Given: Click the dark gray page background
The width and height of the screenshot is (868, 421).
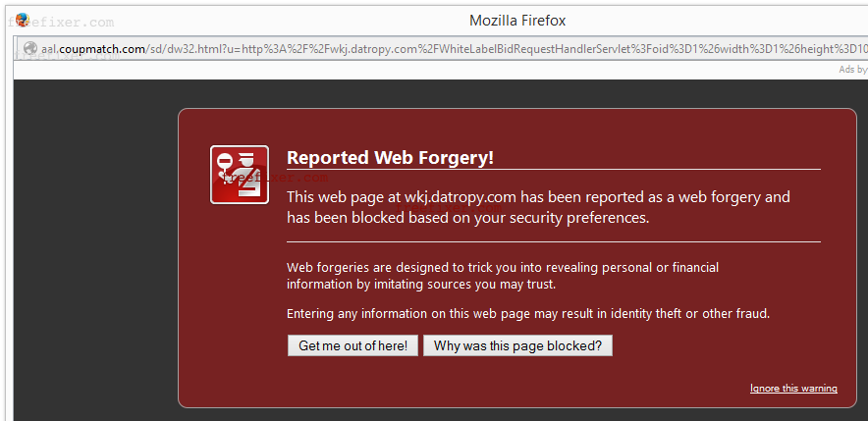Looking at the screenshot, I should pos(94,249).
